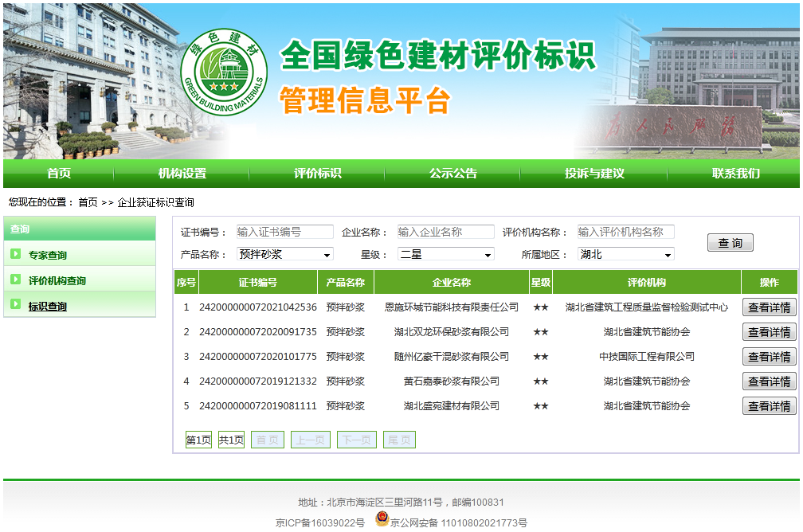Click the arrow icon beside 评价机构查询
Screen dimensions: 803x532
tap(16, 280)
